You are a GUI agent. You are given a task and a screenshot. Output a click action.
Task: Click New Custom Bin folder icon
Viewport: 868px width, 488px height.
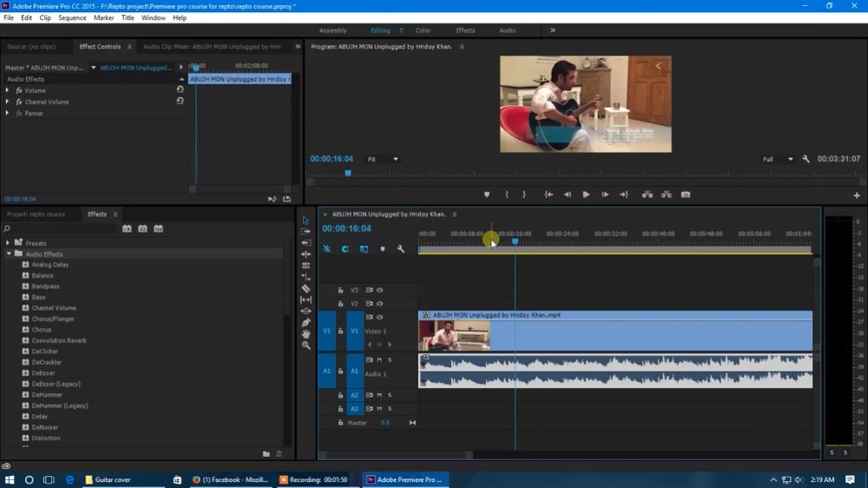point(266,453)
